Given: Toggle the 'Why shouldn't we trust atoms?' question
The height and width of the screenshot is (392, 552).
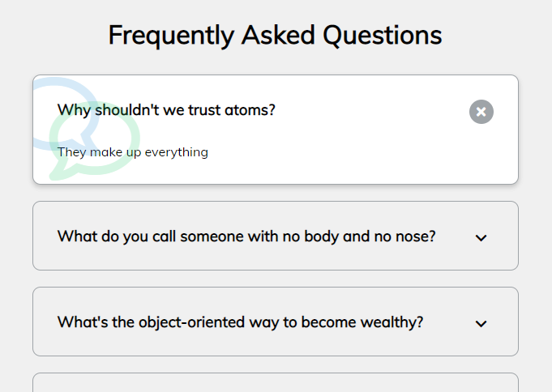Looking at the screenshot, I should (x=166, y=110).
